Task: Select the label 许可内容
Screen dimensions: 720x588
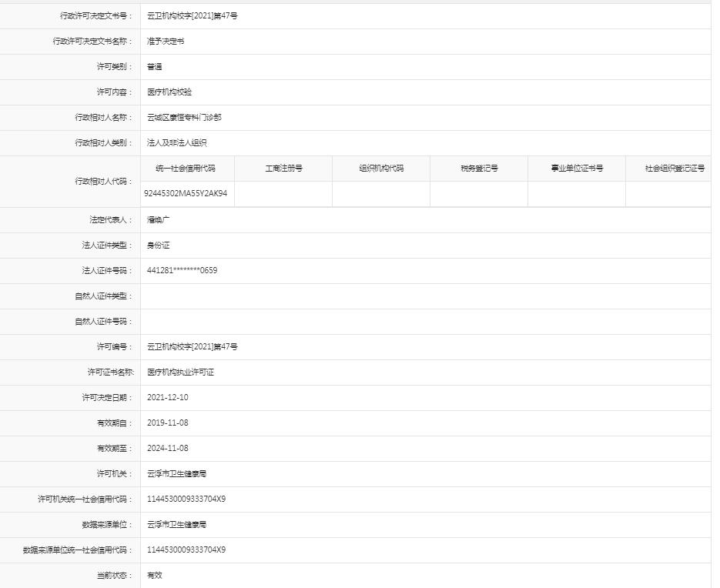Action: point(114,92)
